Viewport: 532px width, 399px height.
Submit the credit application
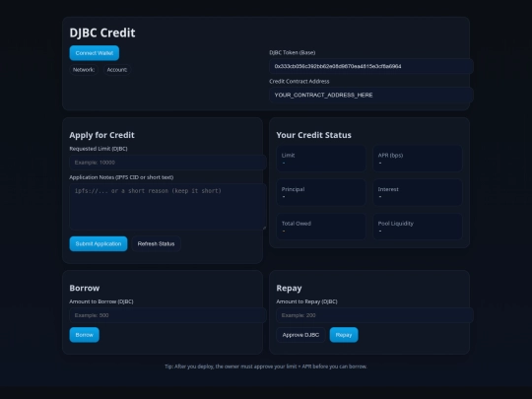coord(99,244)
